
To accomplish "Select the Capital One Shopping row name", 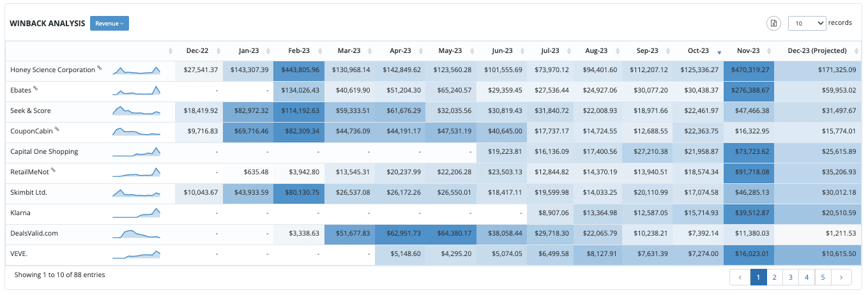I will click(44, 151).
